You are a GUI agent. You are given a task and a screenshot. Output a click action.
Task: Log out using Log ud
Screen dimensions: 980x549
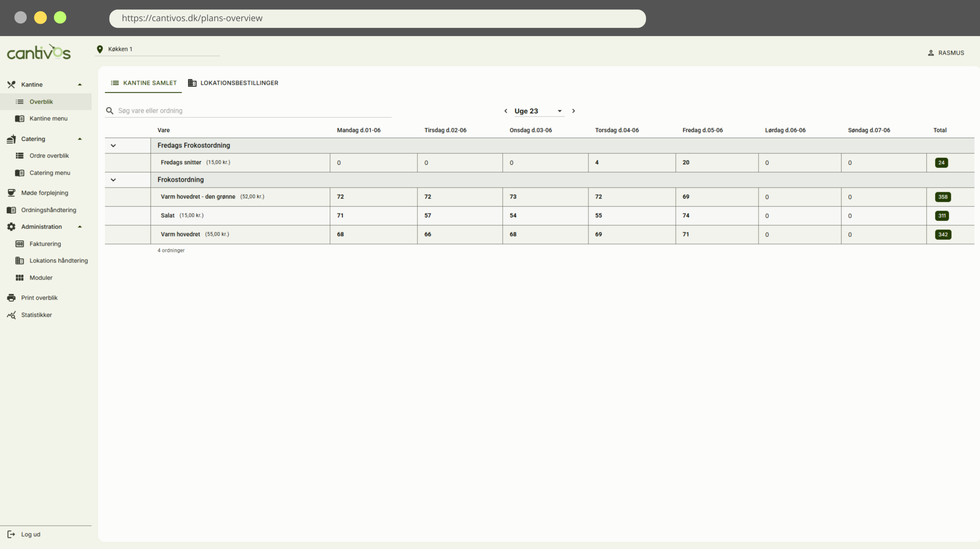pyautogui.click(x=31, y=534)
